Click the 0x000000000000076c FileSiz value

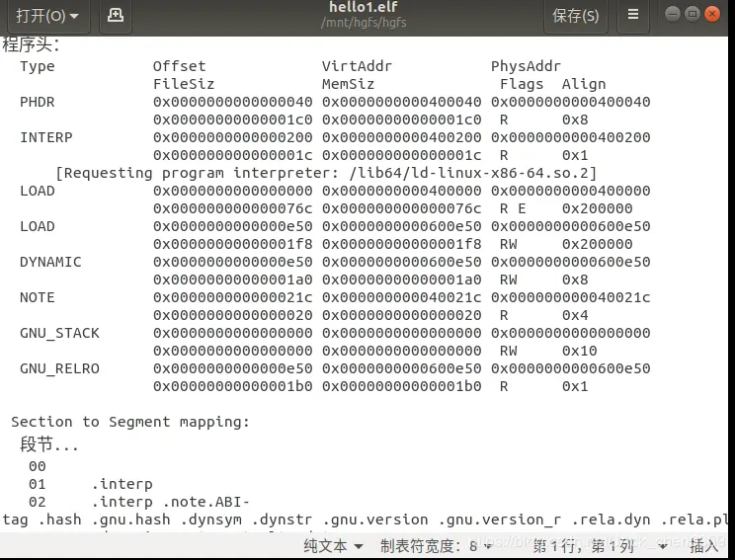tap(232, 209)
